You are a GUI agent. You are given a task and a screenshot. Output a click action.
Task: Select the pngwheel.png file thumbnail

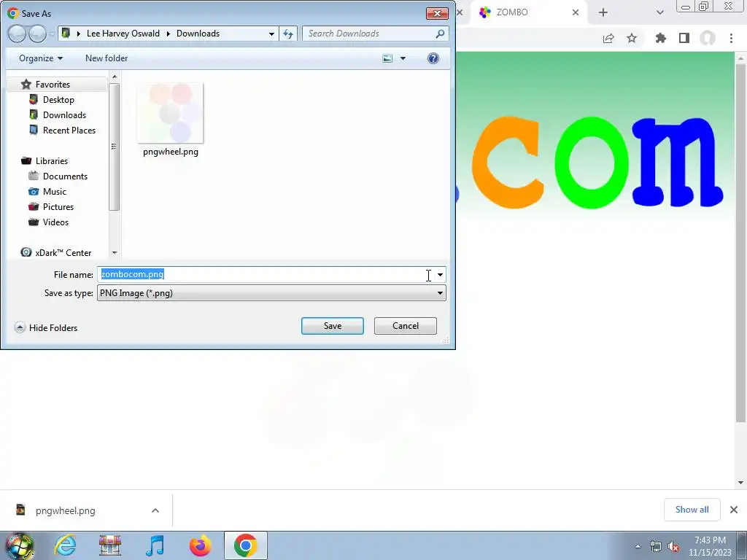point(170,113)
